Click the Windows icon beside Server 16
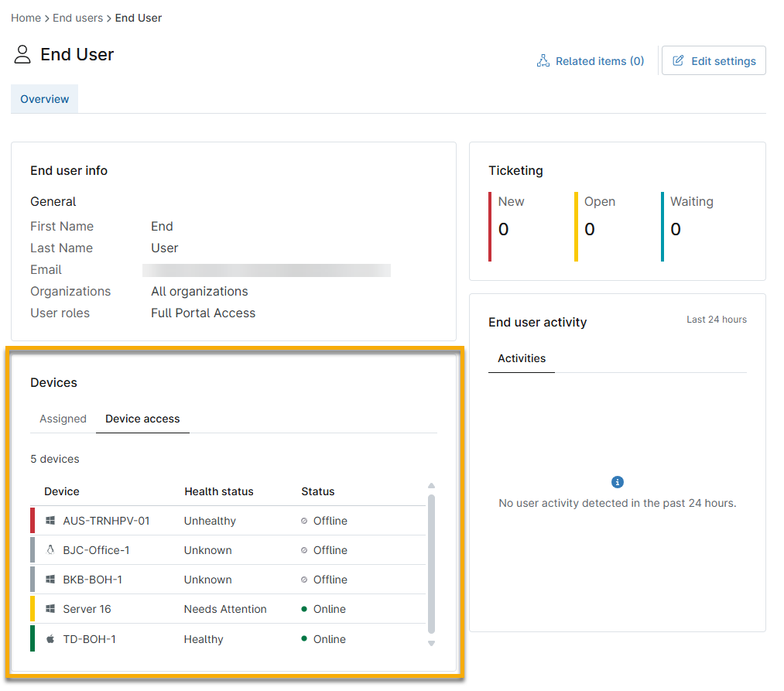Screen dimensions: 784x691 (x=50, y=609)
